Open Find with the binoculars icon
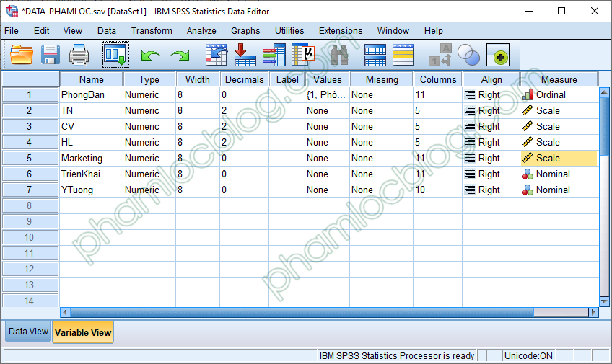This screenshot has height=364, width=612. (339, 55)
